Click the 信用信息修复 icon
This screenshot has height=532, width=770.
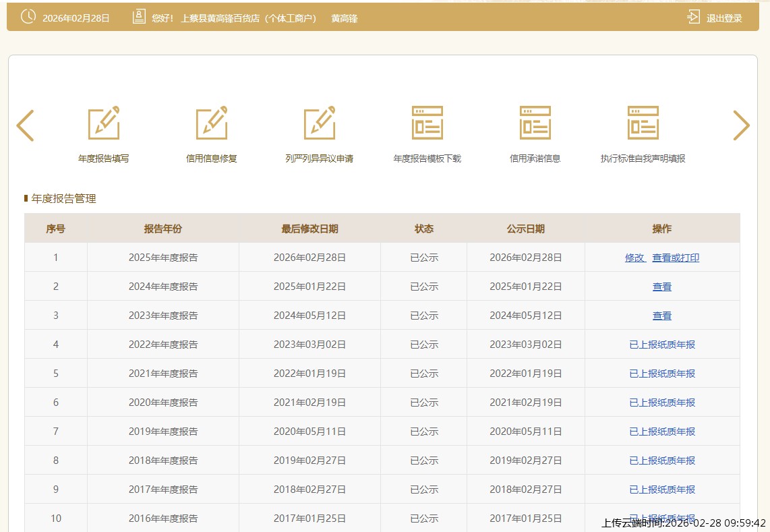tap(212, 123)
